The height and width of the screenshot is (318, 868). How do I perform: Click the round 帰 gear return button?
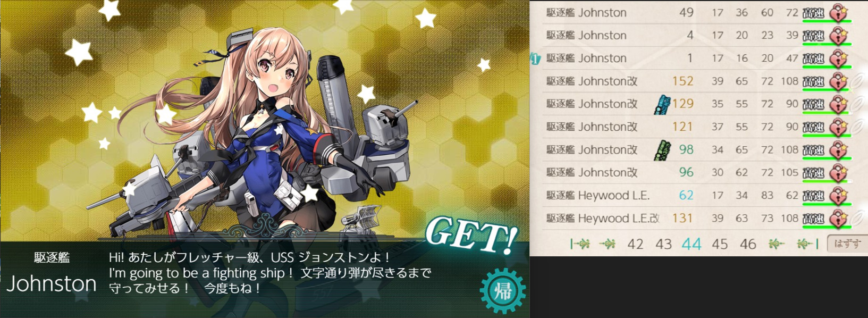(502, 290)
